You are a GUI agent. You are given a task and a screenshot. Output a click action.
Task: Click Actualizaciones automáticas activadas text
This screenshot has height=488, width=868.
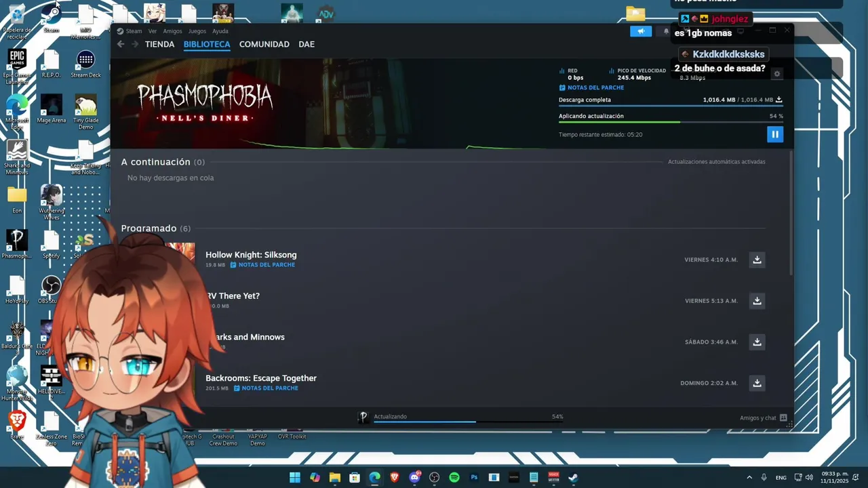(x=717, y=162)
